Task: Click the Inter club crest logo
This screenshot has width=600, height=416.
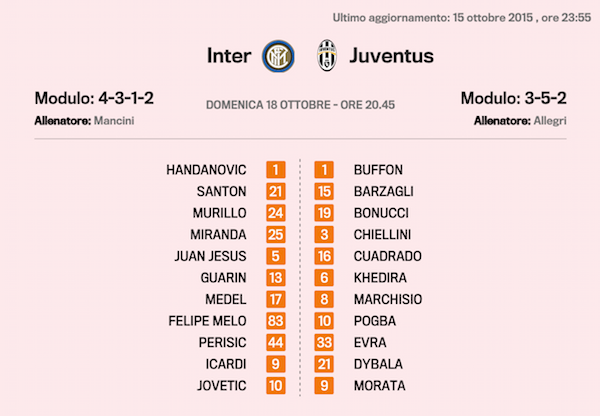Action: 275,55
